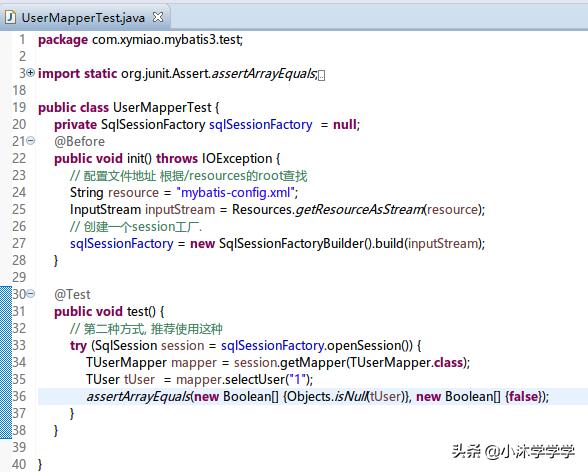Click line number 24 in the gutter
Image resolution: width=588 pixels, height=472 pixels.
(x=19, y=193)
